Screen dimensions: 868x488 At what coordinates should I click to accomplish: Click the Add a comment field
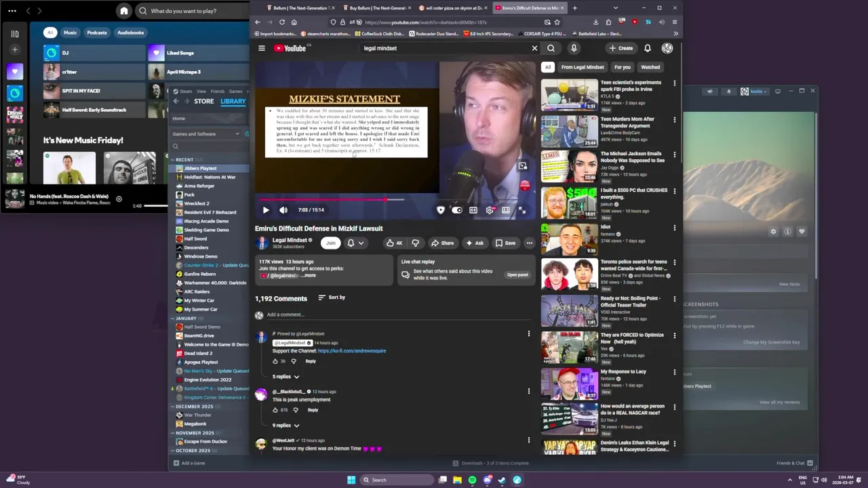397,314
